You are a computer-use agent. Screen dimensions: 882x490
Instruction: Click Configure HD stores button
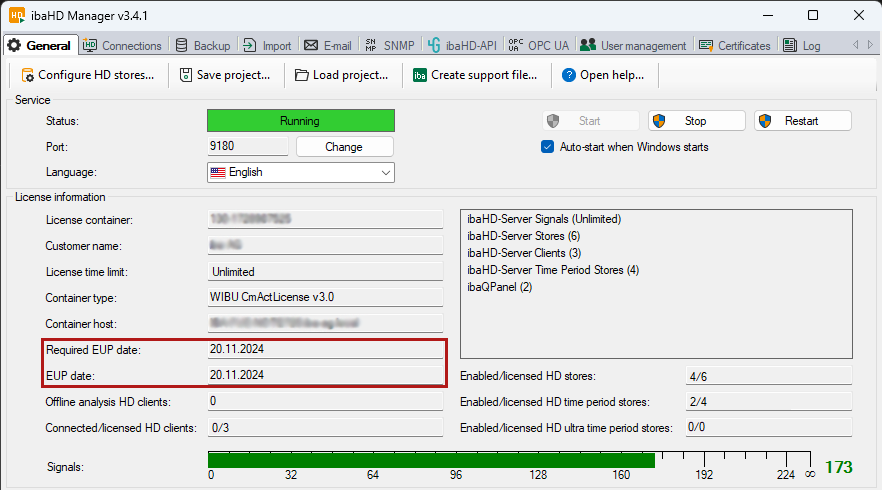[x=88, y=75]
